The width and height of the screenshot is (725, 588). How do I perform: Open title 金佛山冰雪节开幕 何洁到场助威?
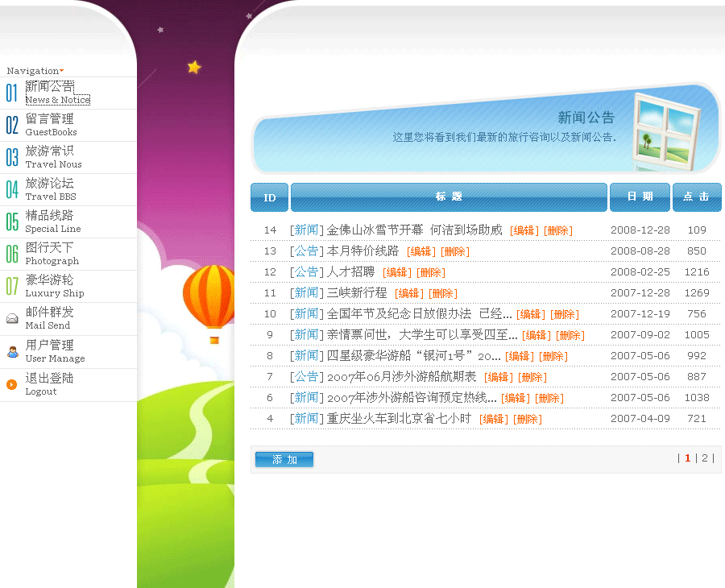(414, 230)
